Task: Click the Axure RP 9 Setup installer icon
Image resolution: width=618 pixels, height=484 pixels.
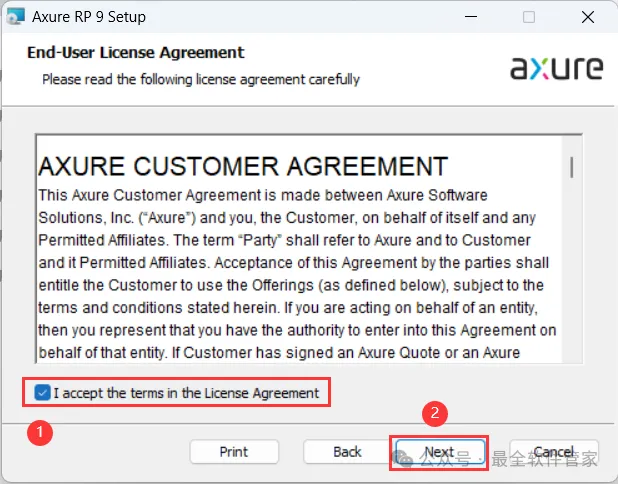Action: tap(15, 17)
